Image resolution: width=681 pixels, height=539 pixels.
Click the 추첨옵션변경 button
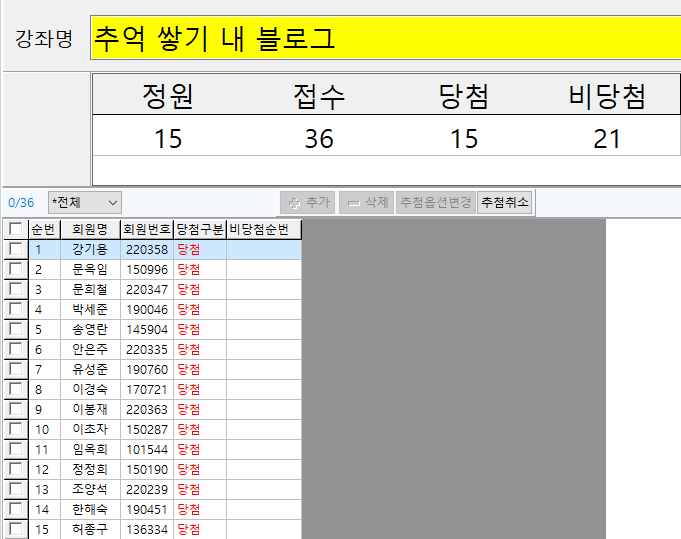[x=436, y=202]
